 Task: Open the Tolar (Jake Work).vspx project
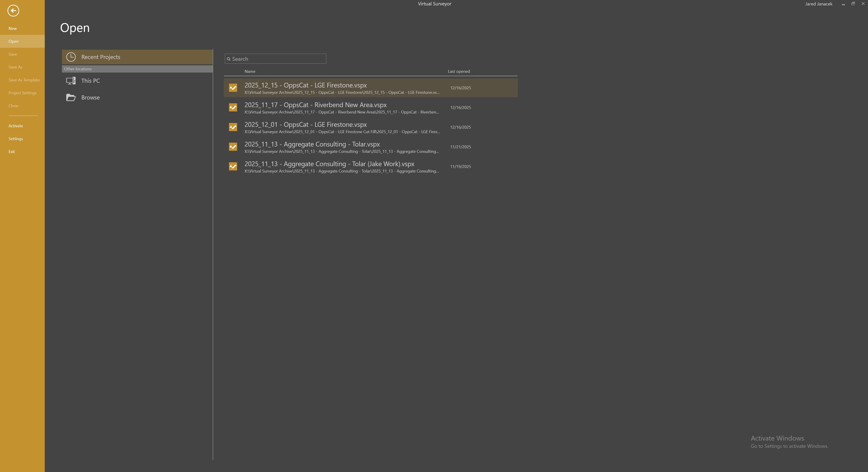coord(371,166)
